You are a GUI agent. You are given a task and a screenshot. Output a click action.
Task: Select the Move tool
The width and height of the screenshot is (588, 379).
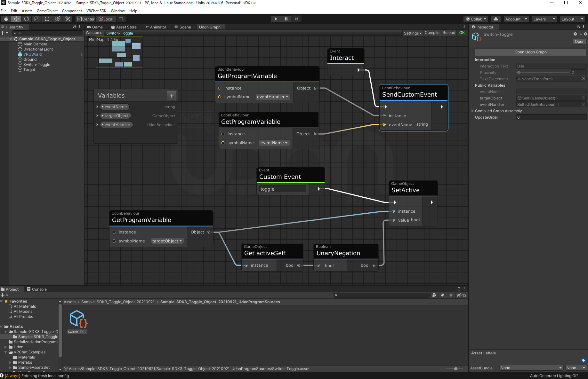tap(16, 19)
